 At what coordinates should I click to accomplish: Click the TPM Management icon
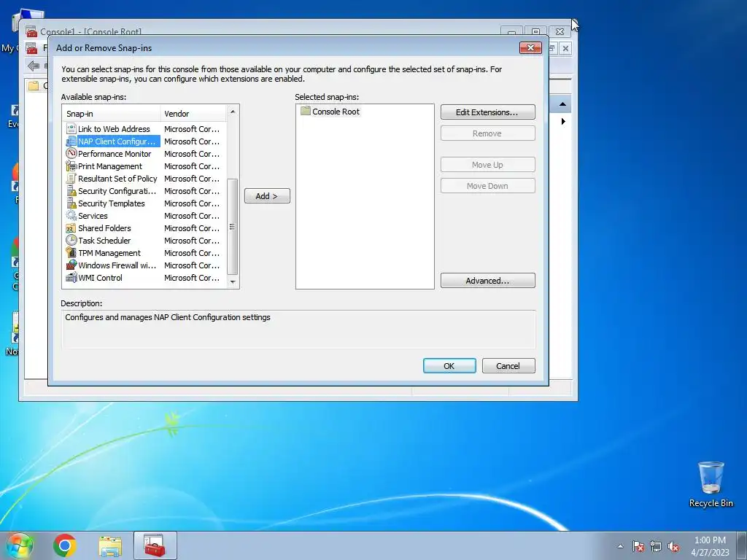coord(71,253)
